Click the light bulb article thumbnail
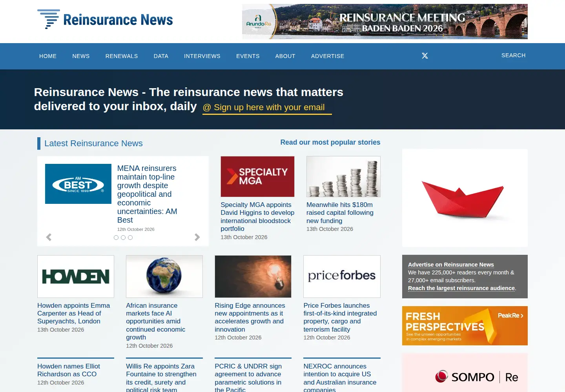Viewport: 565px width, 392px height. (x=253, y=276)
